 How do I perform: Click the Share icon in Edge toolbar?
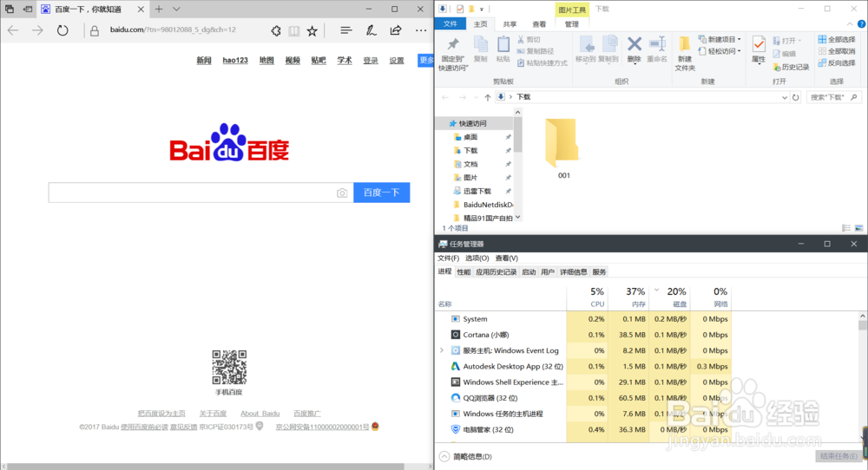point(395,30)
